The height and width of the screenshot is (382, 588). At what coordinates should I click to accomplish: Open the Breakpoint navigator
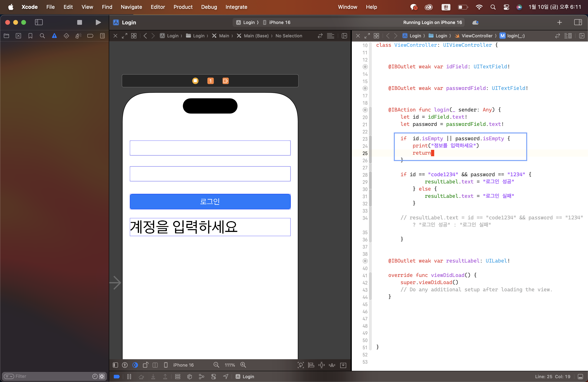pos(90,36)
